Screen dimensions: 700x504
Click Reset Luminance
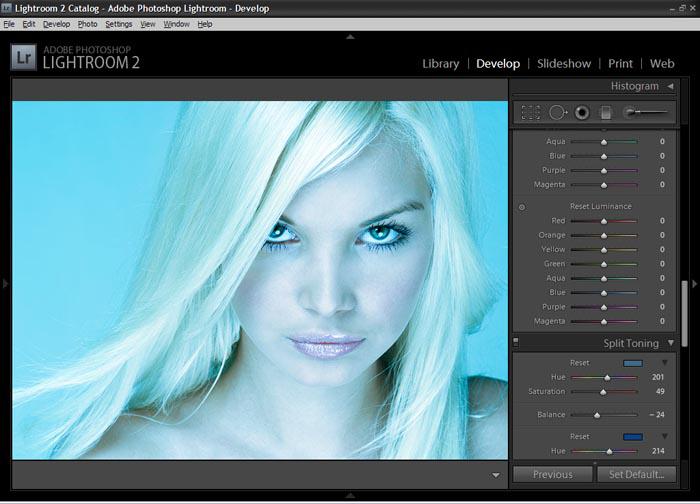tap(601, 206)
